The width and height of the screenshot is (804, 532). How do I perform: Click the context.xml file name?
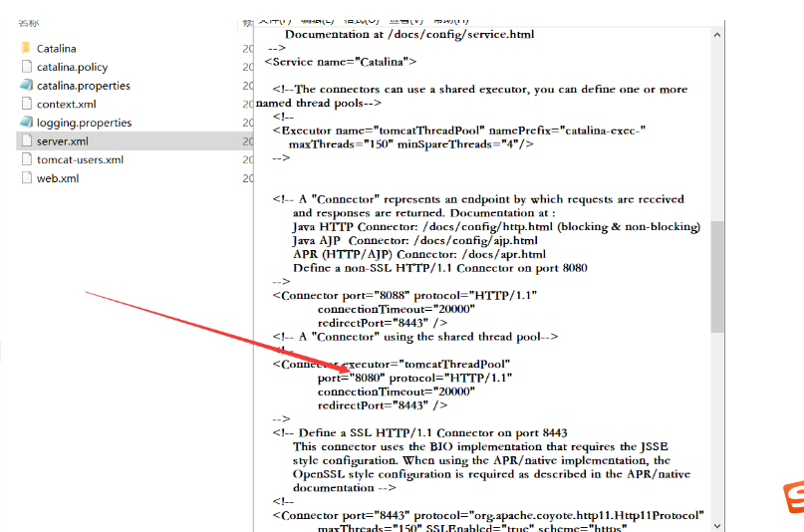[66, 104]
